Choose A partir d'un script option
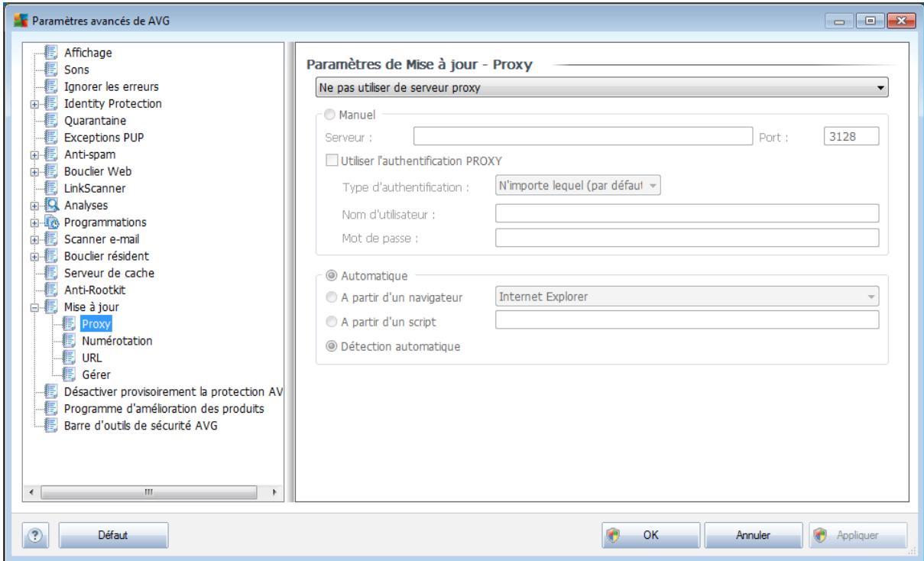The width and height of the screenshot is (924, 561). tap(331, 321)
